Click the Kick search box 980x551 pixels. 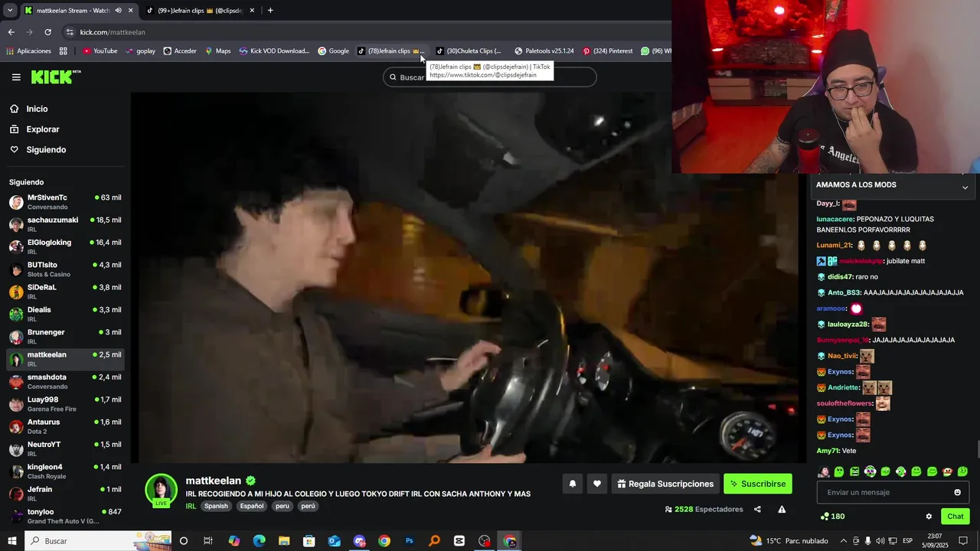tap(490, 77)
